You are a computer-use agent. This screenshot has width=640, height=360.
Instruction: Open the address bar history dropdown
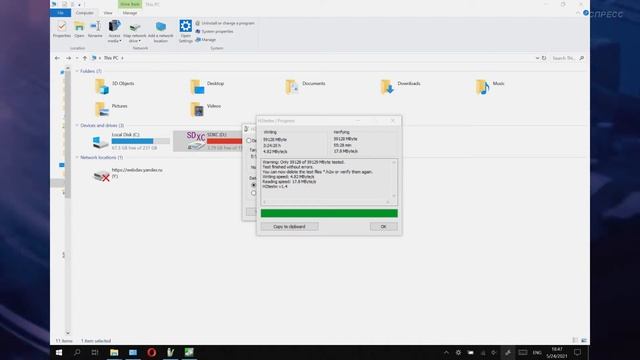(x=537, y=58)
